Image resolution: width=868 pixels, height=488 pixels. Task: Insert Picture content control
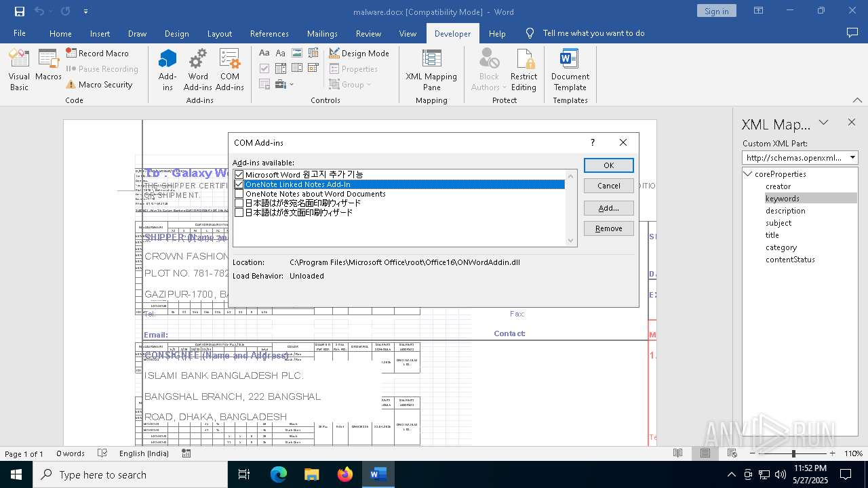(297, 53)
